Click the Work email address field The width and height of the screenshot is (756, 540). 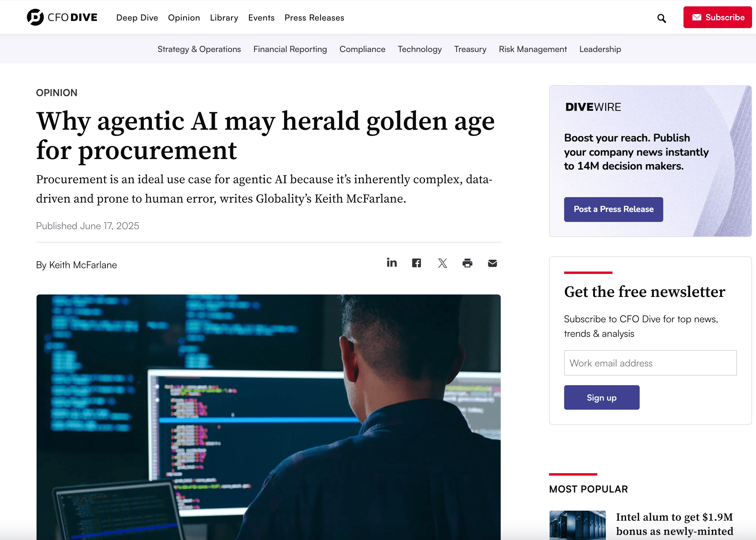click(650, 363)
